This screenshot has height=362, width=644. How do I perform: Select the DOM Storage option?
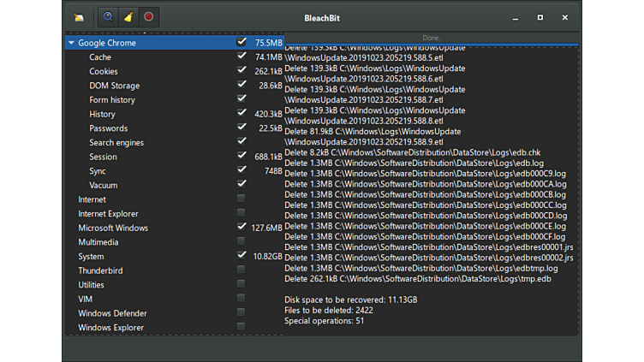pos(114,86)
